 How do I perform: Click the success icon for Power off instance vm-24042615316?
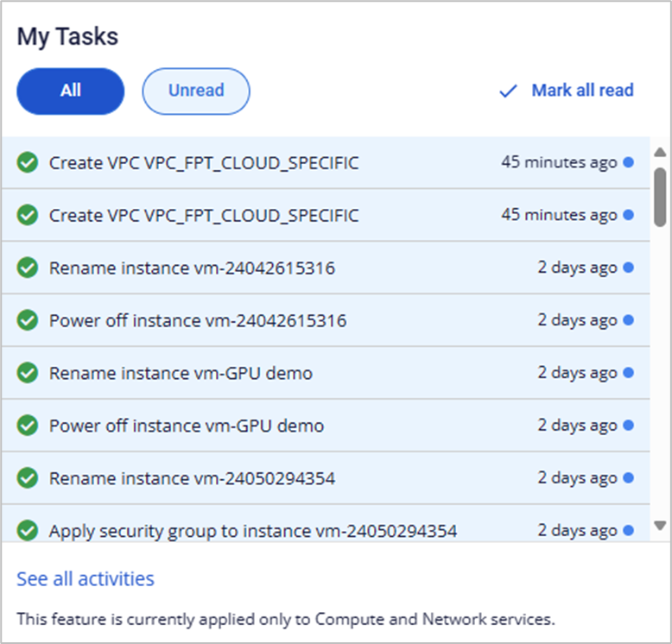[x=28, y=321]
